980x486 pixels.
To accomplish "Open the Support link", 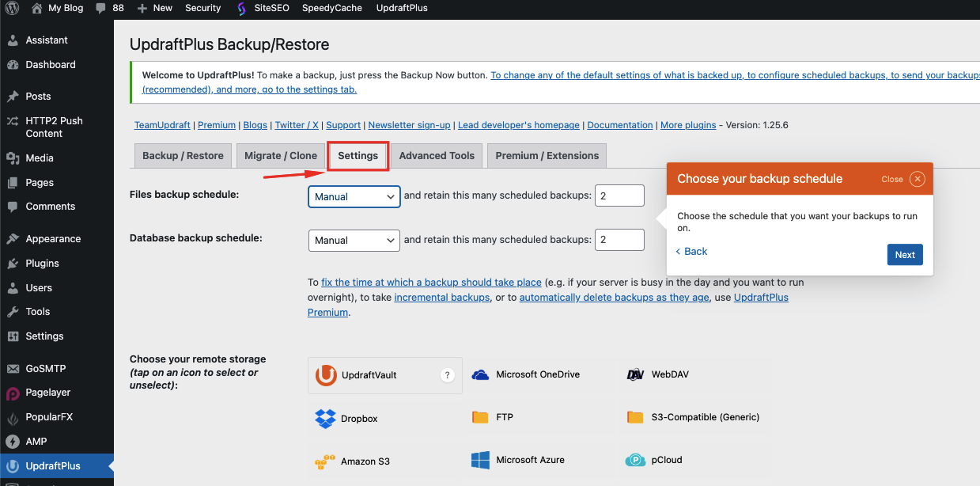I will (343, 125).
